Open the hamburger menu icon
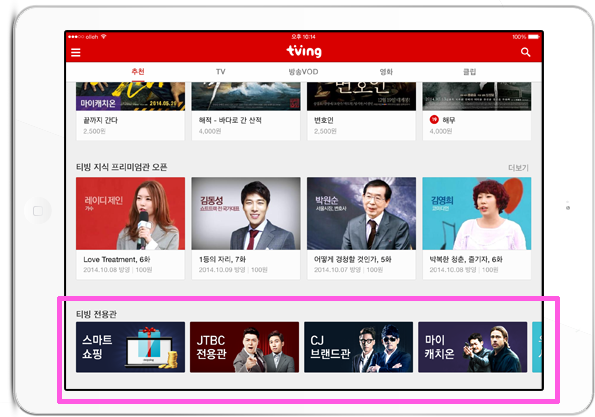Image resolution: width=595 pixels, height=417 pixels. tap(76, 52)
